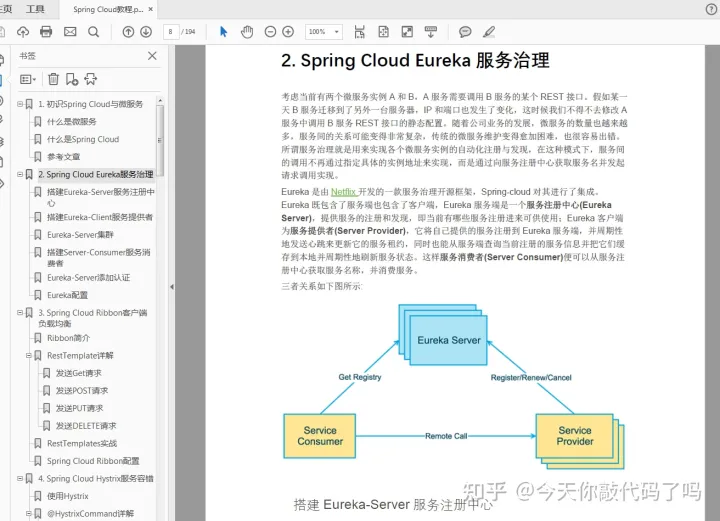This screenshot has width=720, height=521.
Task: Activate the hand pan tool
Action: [x=247, y=32]
